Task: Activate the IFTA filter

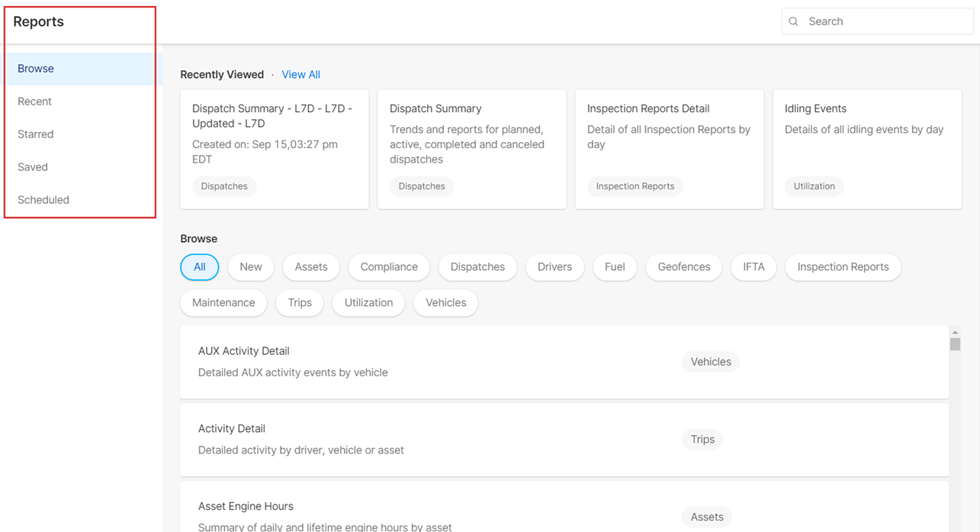Action: pos(753,267)
